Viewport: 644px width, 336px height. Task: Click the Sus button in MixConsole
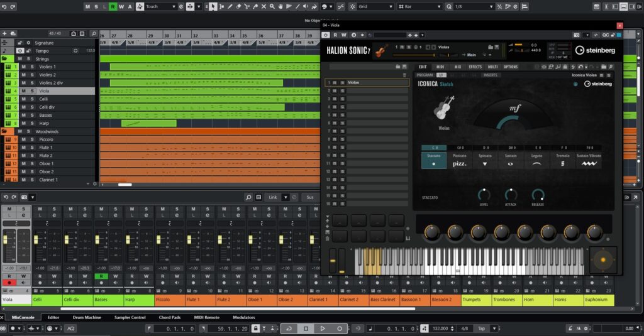[310, 197]
